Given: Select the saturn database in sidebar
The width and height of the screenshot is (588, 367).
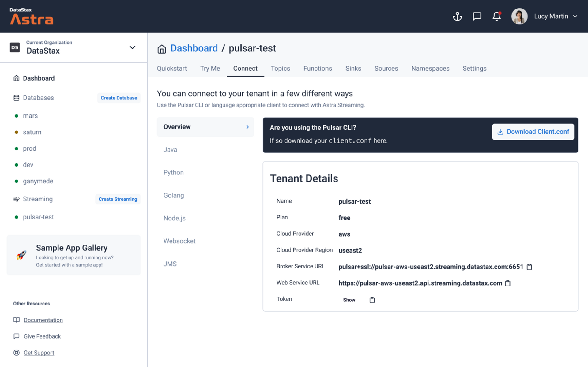Looking at the screenshot, I should [x=32, y=132].
